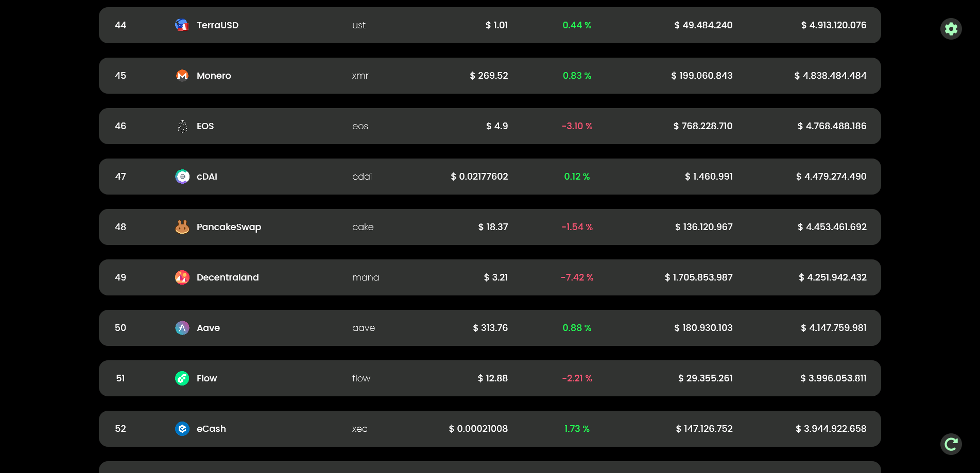Click the eCash price value

(x=478, y=429)
